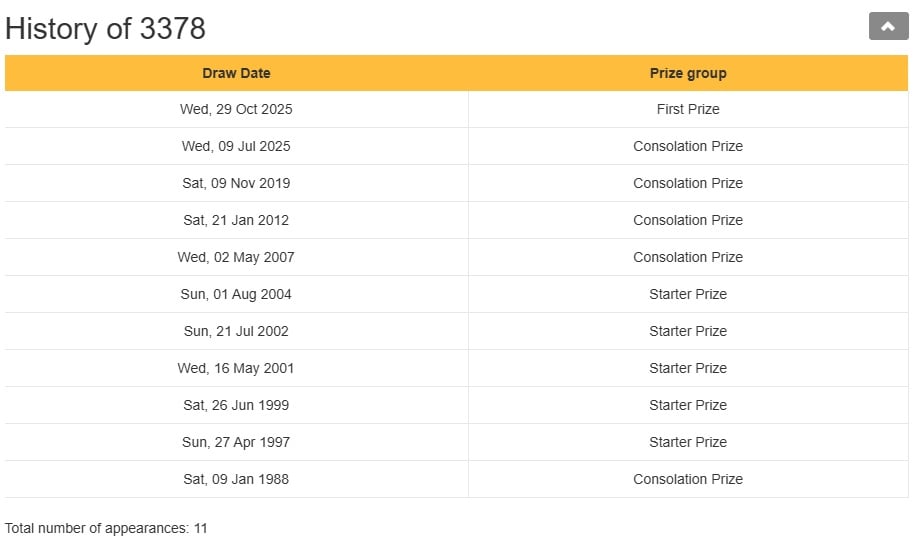Viewport: 920px width, 547px height.
Task: Click the Sat, 09 Nov 2019 date cell
Action: (x=236, y=183)
